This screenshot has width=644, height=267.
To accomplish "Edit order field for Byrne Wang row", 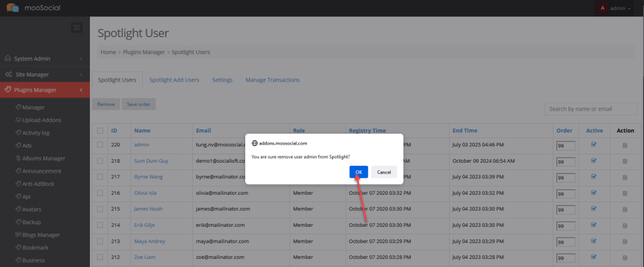I will click(565, 178).
